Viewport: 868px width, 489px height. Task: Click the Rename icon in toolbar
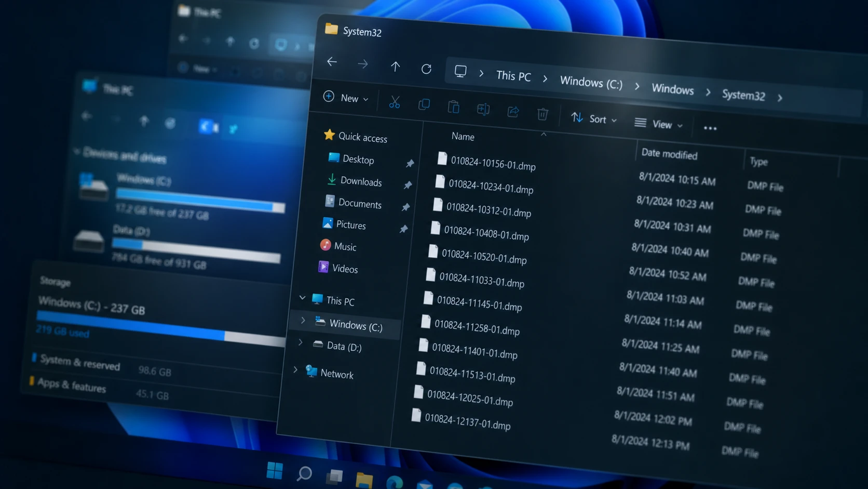(483, 109)
